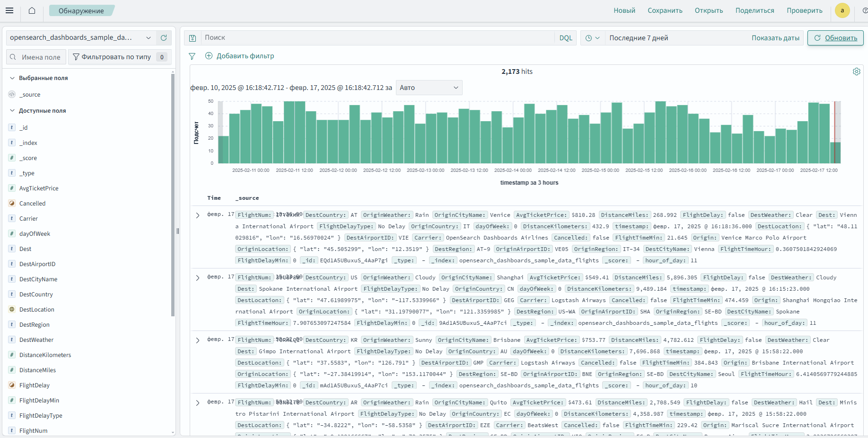Collapse the Selected fields section

click(x=12, y=78)
